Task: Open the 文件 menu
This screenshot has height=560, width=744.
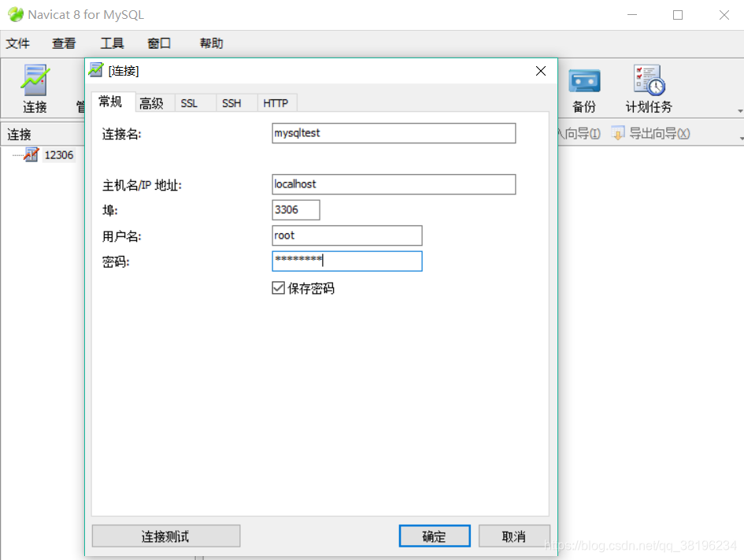Action: click(17, 43)
